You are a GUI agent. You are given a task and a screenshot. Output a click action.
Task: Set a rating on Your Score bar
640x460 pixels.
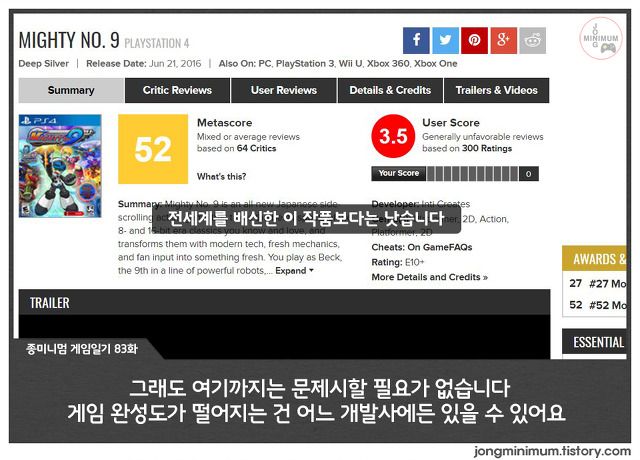(472, 173)
